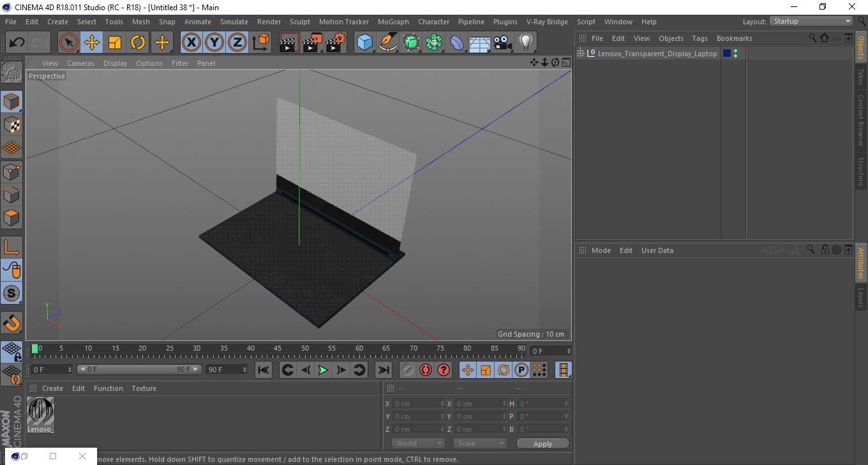Click the Coordinate System icon
The image size is (868, 465).
point(260,43)
